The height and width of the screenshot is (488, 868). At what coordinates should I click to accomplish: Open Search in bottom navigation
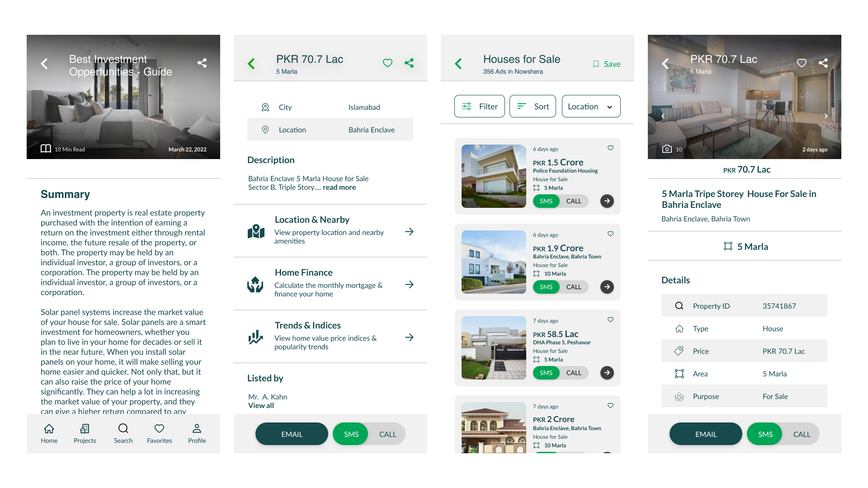tap(123, 433)
